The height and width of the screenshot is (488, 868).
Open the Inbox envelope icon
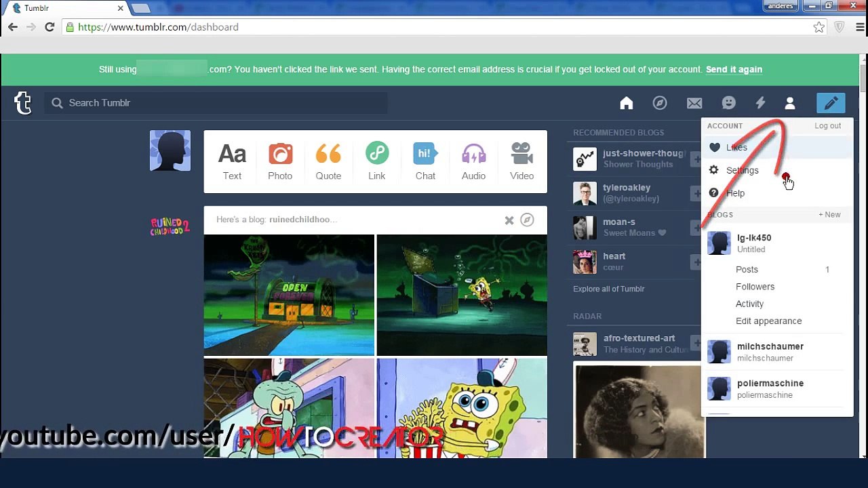[694, 103]
